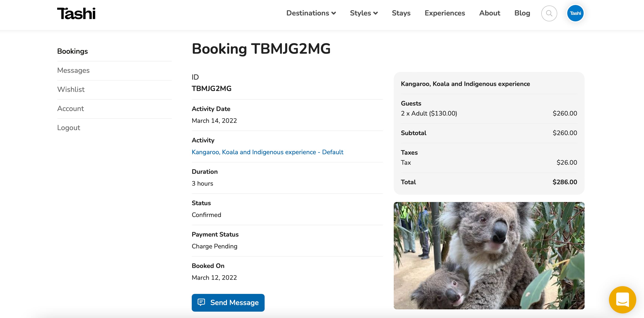The height and width of the screenshot is (318, 644).
Task: Click the Total amount $286.00
Action: click(565, 182)
